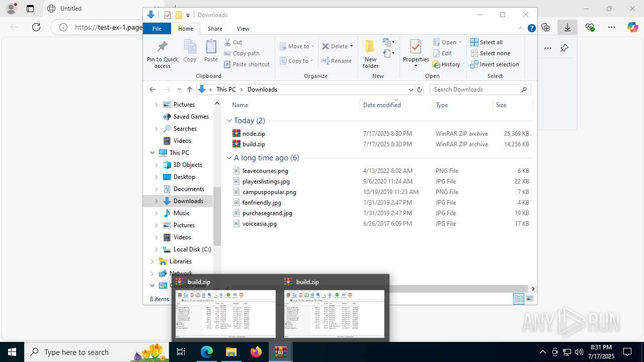Viewport: 644px width, 362px height.
Task: Open the Open button dropdown
Action: (x=460, y=42)
